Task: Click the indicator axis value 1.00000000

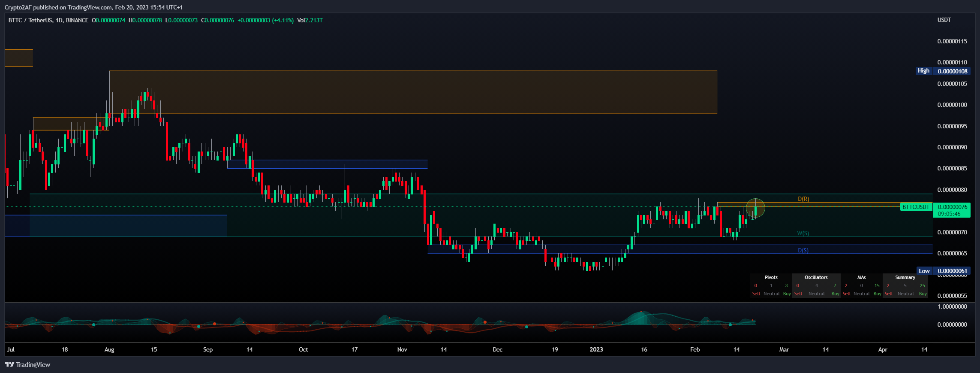Action: point(951,306)
